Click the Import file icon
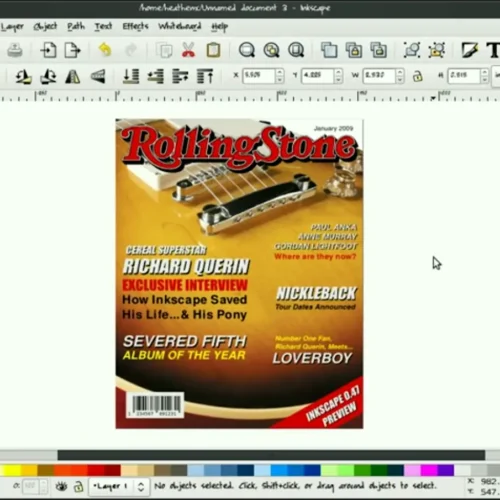Viewport: 500px width, 500px height. [x=49, y=51]
